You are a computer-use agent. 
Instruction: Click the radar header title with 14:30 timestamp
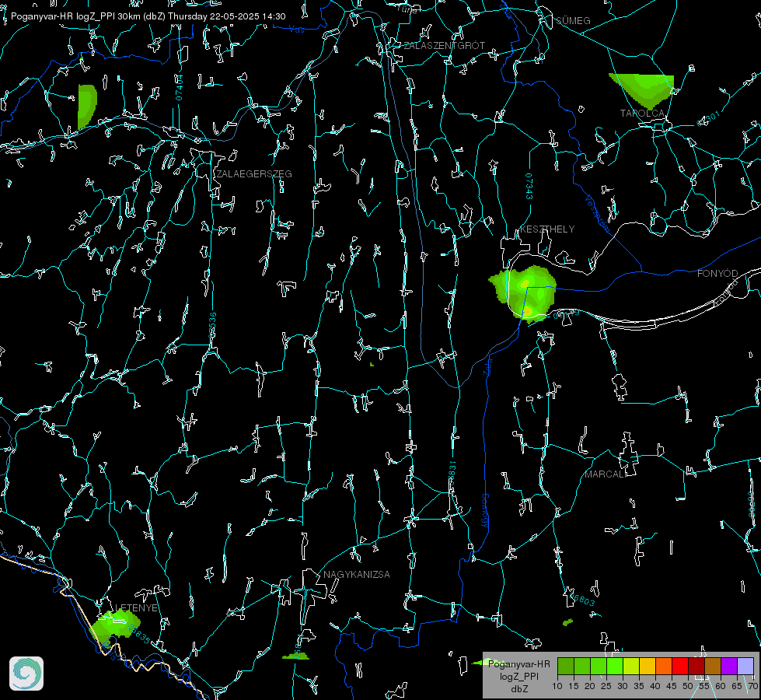coord(148,16)
